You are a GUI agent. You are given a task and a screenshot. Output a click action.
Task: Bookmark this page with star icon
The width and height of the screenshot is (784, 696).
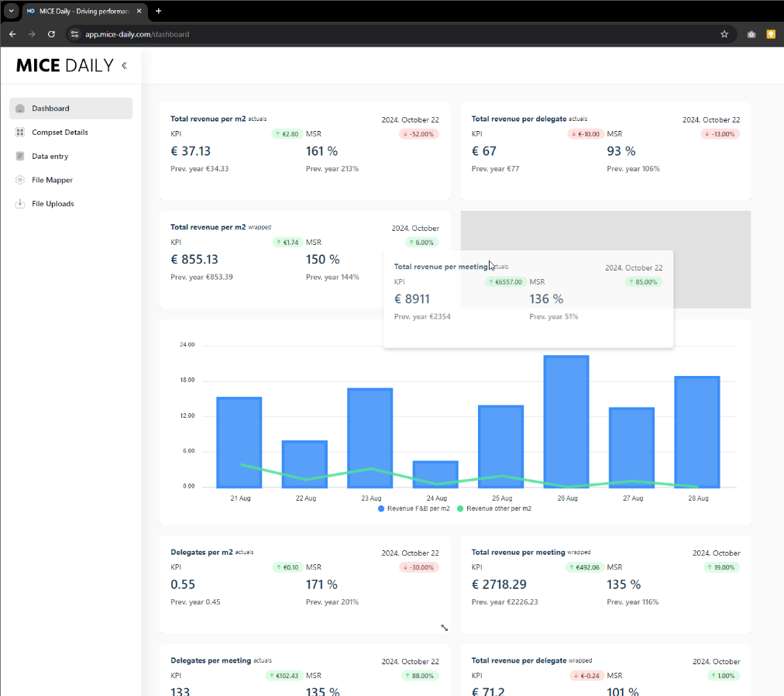724,34
